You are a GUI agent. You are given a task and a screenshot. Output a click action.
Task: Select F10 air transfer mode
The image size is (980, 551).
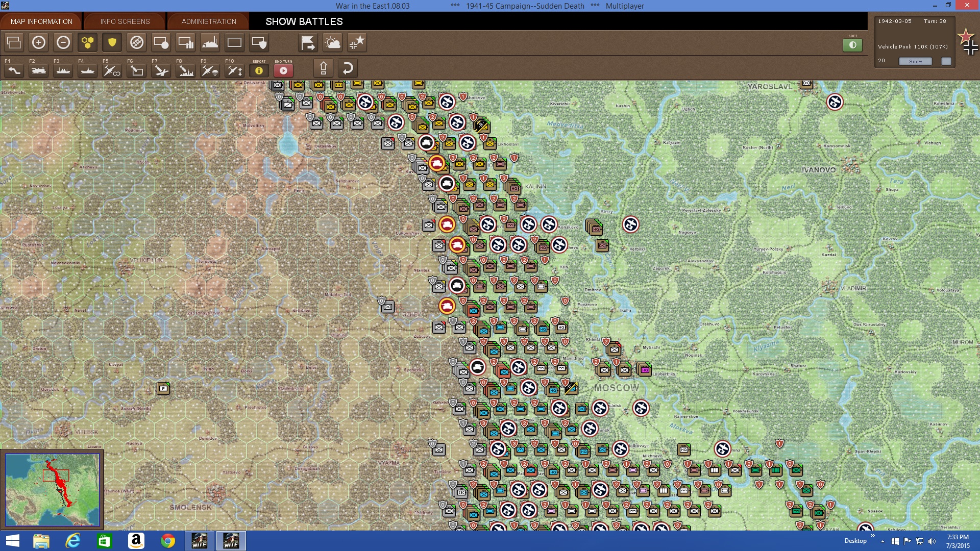(x=235, y=70)
